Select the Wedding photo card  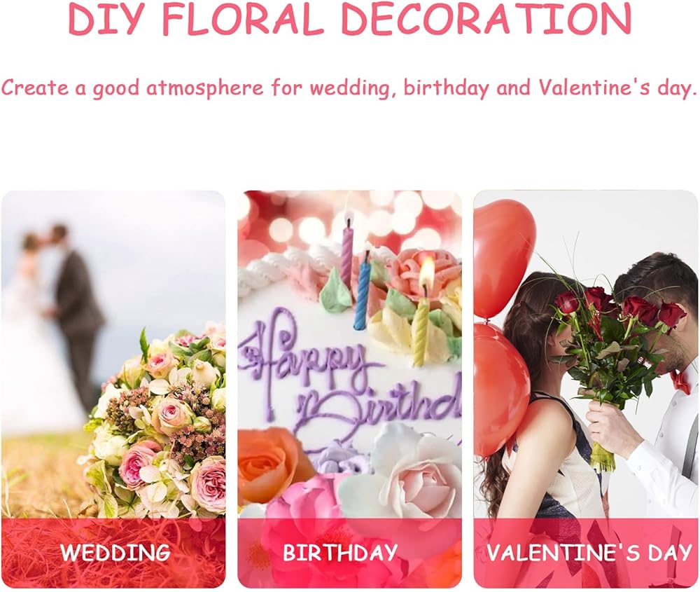(x=113, y=389)
